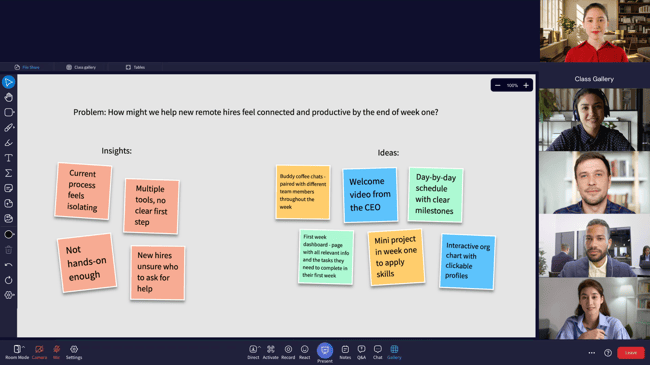The width and height of the screenshot is (650, 365).
Task: Unmute the microphone
Action: [x=56, y=352]
